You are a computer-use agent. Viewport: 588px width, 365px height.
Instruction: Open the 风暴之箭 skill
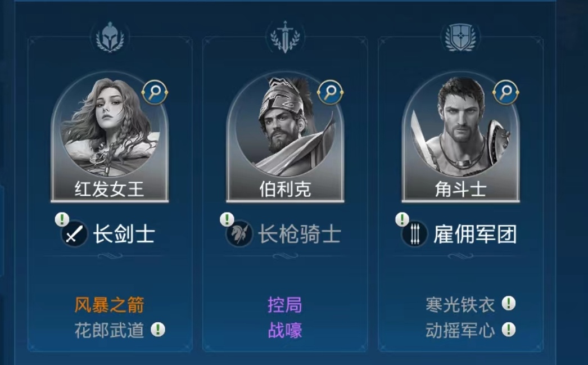(110, 305)
